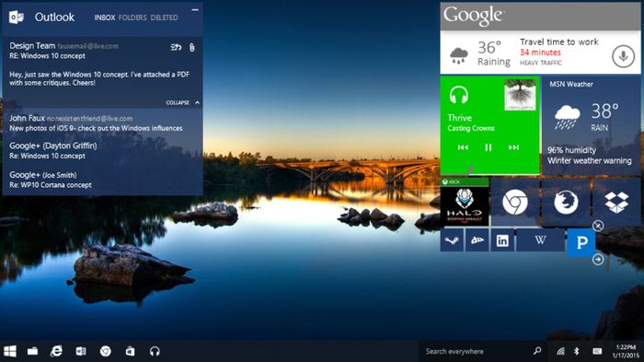Viewport: 644px width, 362px height.
Task: Pause the Thrive song
Action: (488, 147)
